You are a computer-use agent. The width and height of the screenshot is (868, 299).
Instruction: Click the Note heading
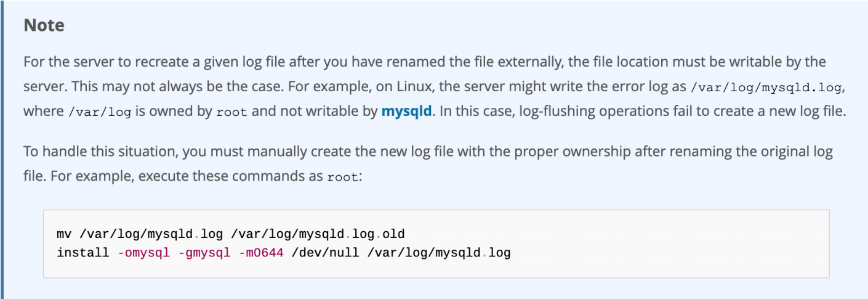[44, 25]
